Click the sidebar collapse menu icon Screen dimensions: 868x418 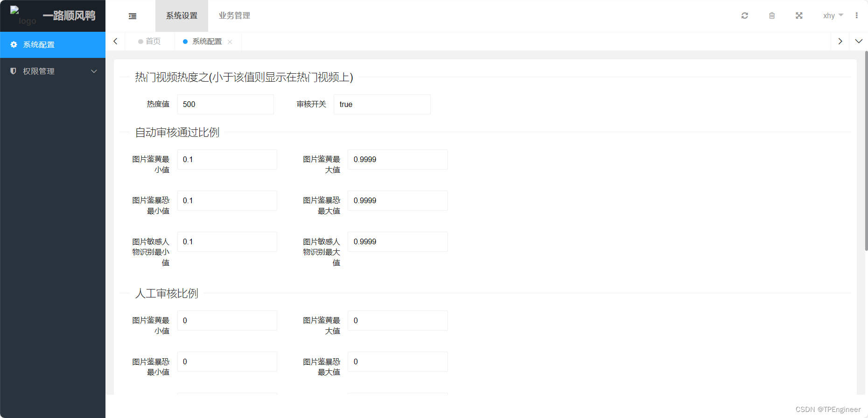[133, 16]
